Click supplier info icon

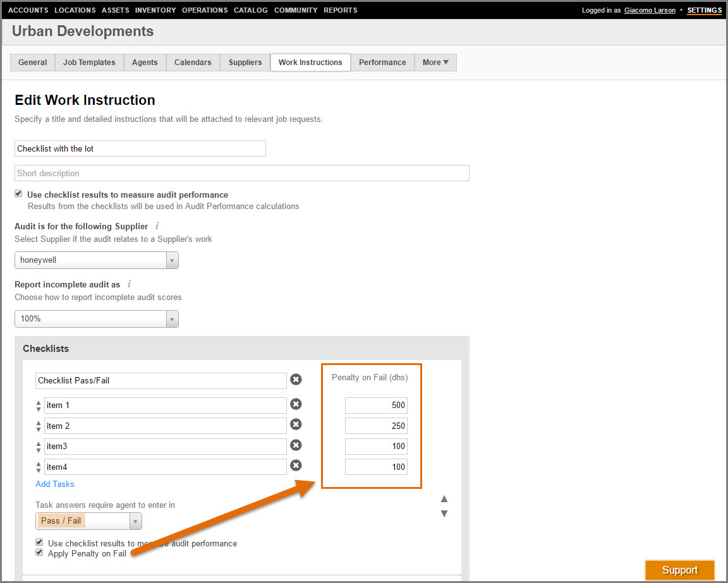click(x=157, y=226)
